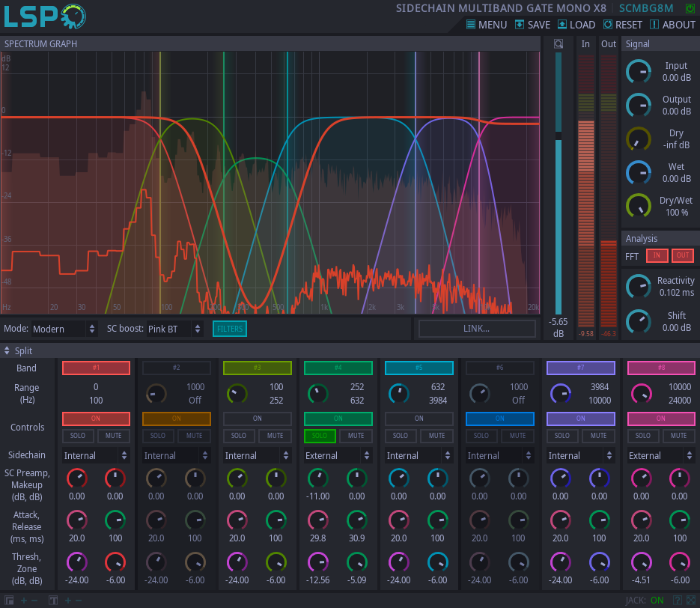This screenshot has height=608, width=700.
Task: Open the Mode Modern dropdown
Action: [64, 329]
